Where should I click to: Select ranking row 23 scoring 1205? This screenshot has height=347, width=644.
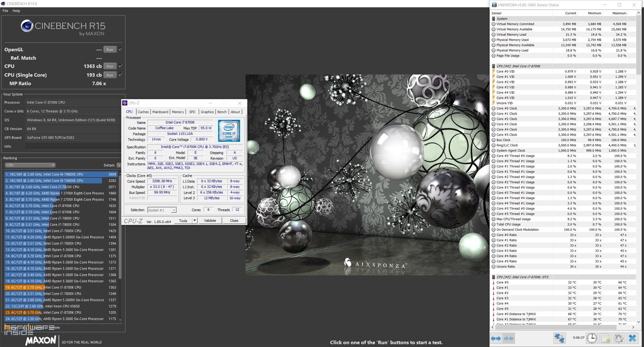click(61, 313)
